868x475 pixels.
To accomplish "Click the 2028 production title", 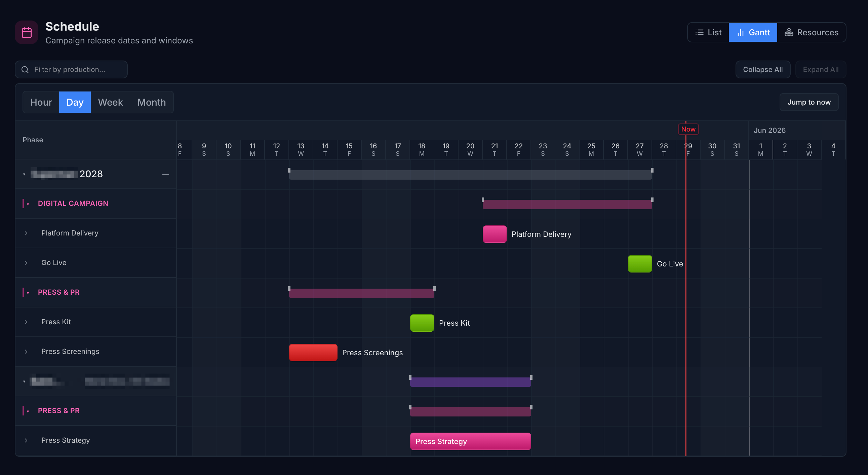I will [67, 174].
